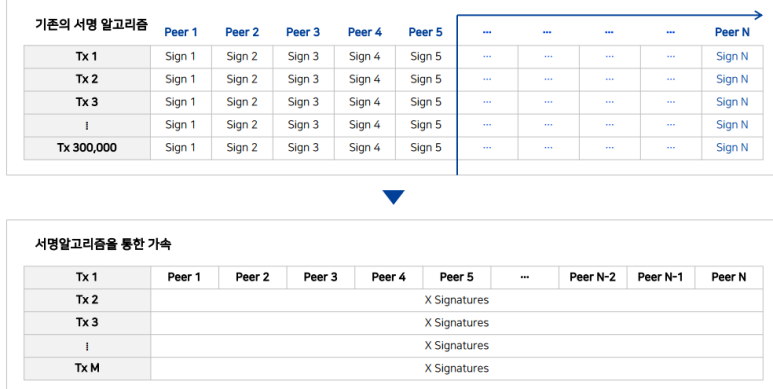Select the Peer 1 blue column header

(181, 32)
